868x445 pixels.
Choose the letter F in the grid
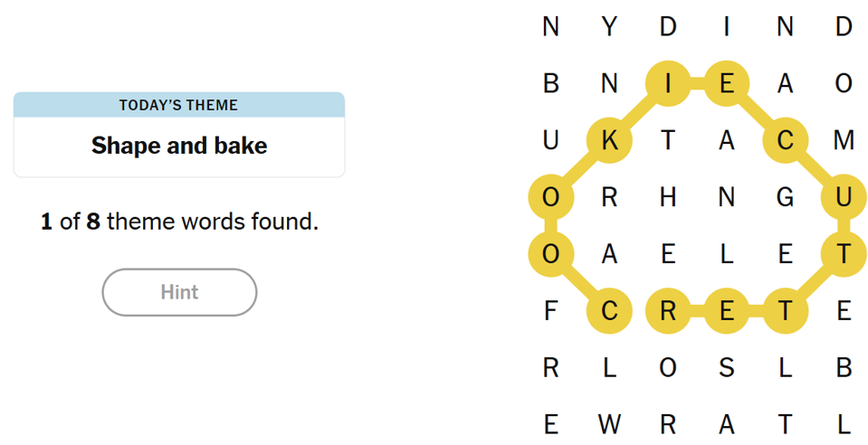pos(550,311)
